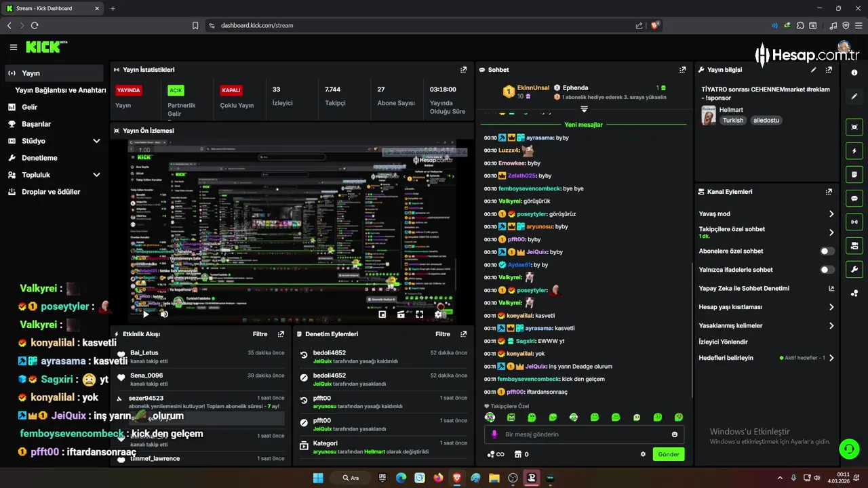Open stream preview player settings gear
Image resolution: width=868 pixels, height=488 pixels.
pos(439,314)
